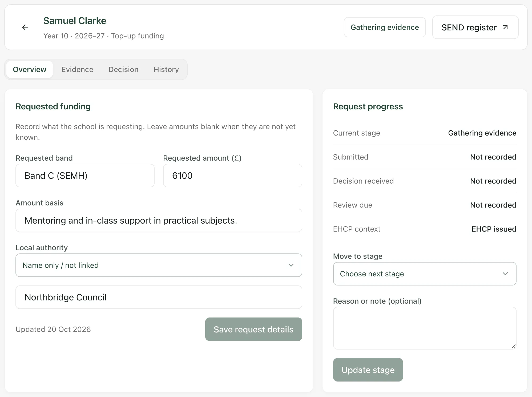
Task: Click the 'Updated 20 Oct 2026' text
Action: pyautogui.click(x=53, y=329)
